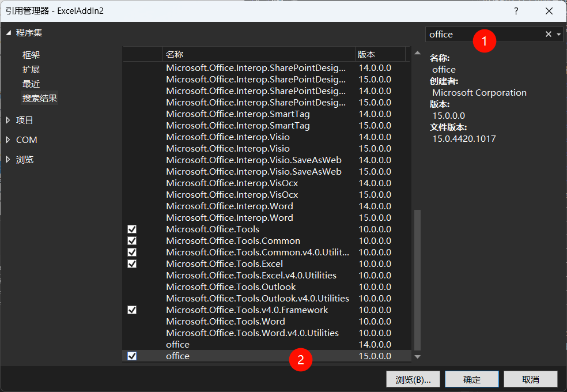567x392 pixels.
Task: Focus the office search input field
Action: pos(485,35)
